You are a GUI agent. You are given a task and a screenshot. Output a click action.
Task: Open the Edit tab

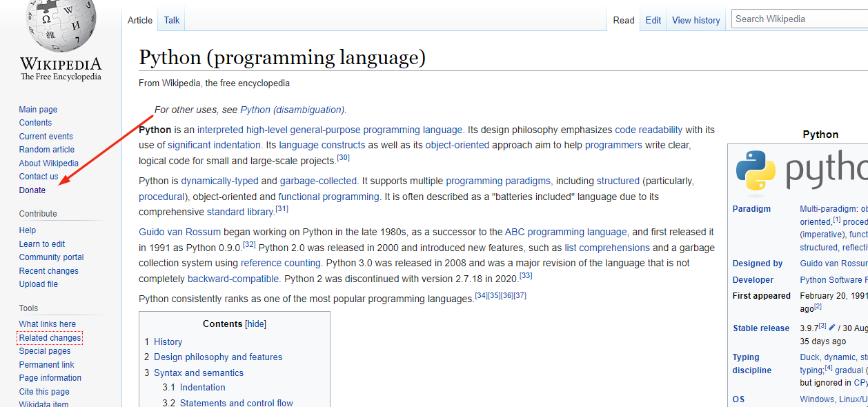click(653, 20)
